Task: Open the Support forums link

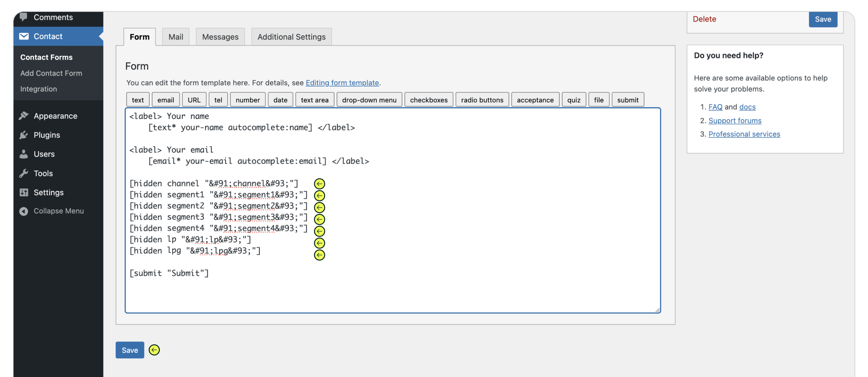Action: [735, 121]
